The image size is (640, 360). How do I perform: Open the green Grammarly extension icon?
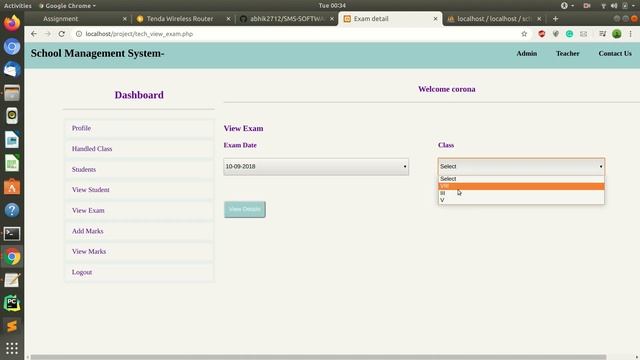(569, 34)
